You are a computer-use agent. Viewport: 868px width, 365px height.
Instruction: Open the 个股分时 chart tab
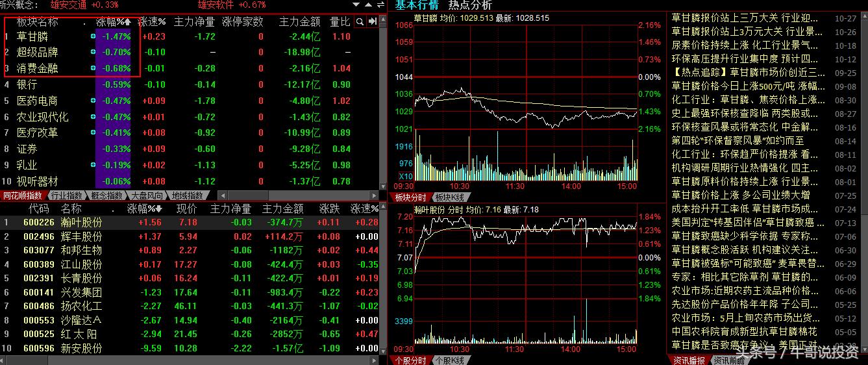coord(410,360)
